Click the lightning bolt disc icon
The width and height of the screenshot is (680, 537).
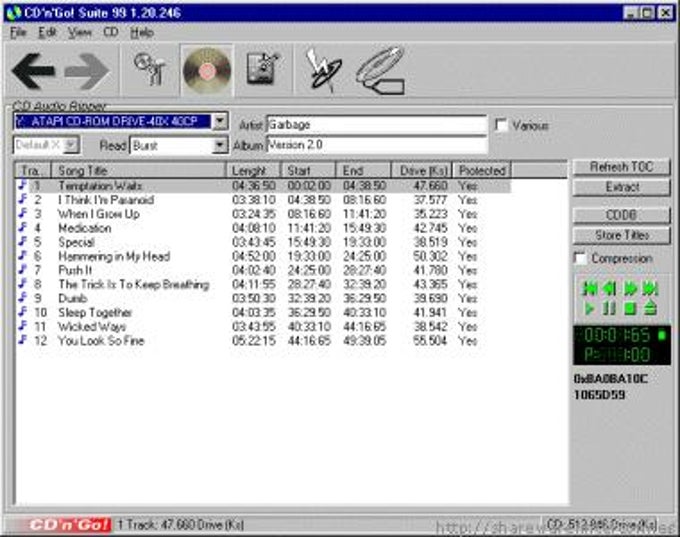click(323, 69)
